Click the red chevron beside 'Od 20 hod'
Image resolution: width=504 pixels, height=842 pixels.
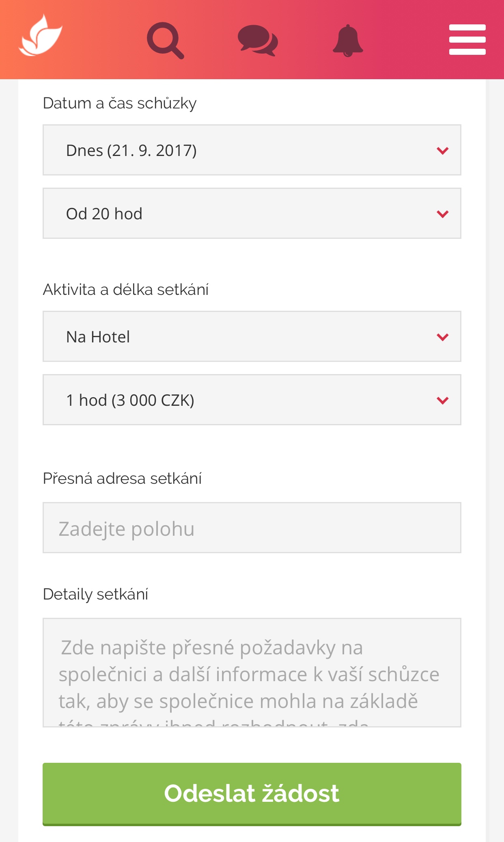[442, 214]
